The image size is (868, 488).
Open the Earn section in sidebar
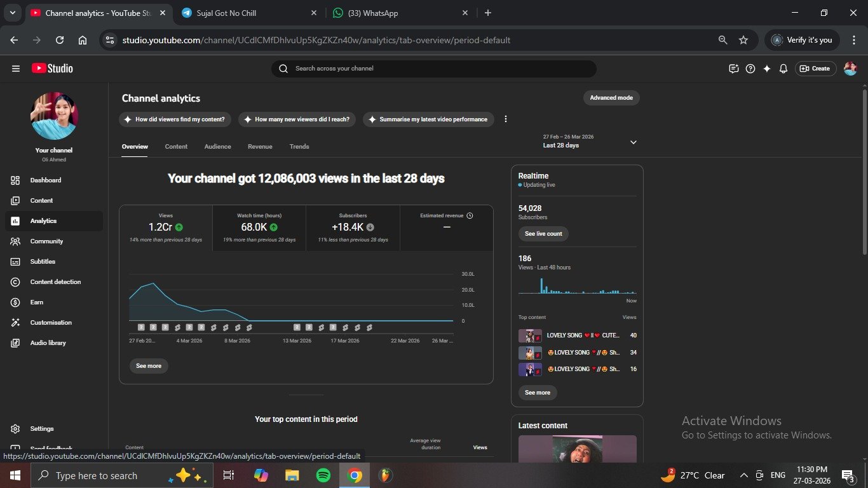[x=37, y=302]
